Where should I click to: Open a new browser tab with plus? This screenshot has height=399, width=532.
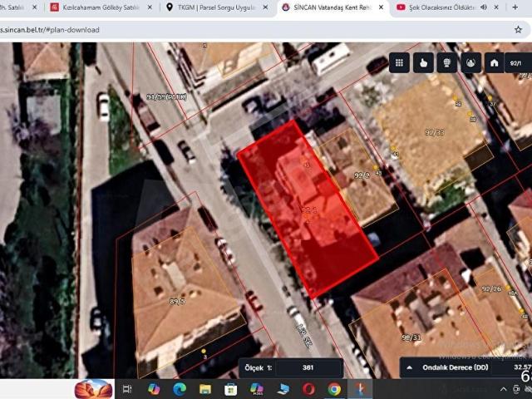point(515,7)
